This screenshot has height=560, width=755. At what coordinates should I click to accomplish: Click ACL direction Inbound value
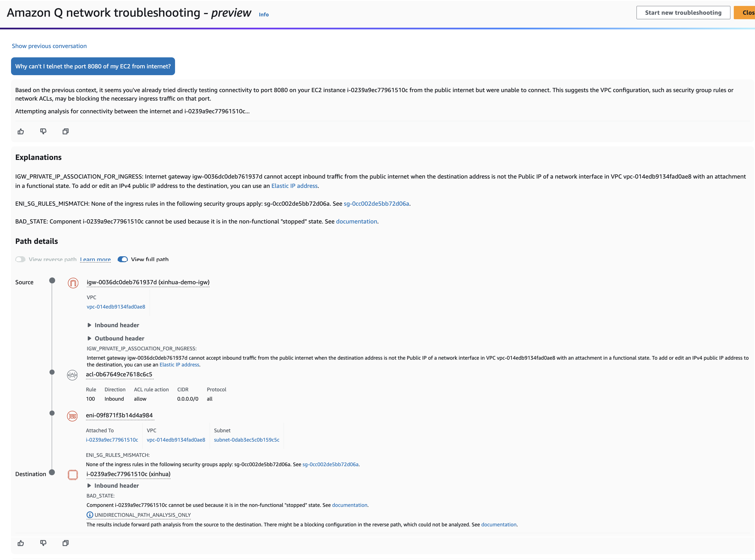tap(114, 399)
